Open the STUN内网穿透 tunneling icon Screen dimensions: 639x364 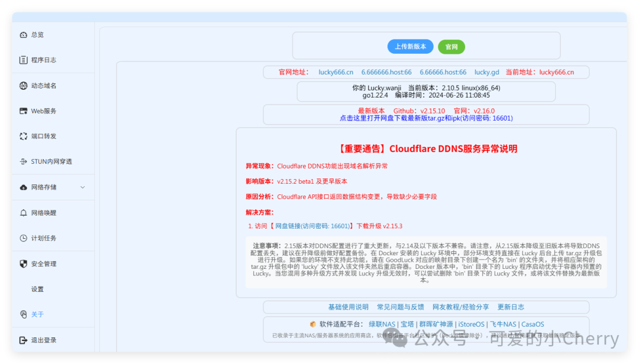(22, 161)
